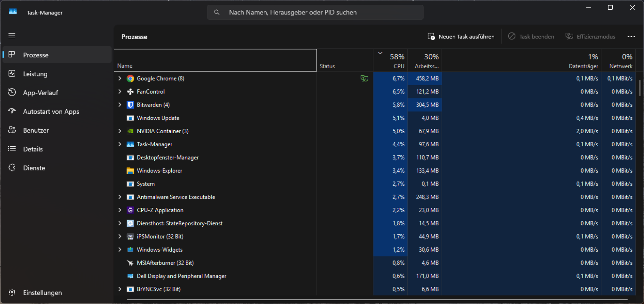Click the Antimalware Service Executable icon

pos(130,197)
